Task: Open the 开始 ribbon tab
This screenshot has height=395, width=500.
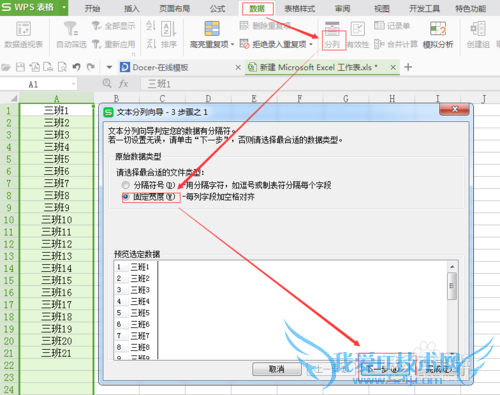Action: click(92, 8)
